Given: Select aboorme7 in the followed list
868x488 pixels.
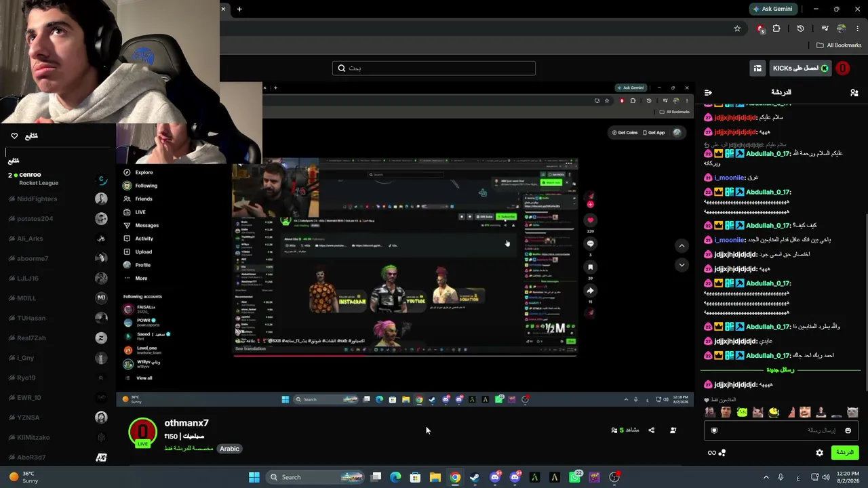Looking at the screenshot, I should [x=58, y=258].
